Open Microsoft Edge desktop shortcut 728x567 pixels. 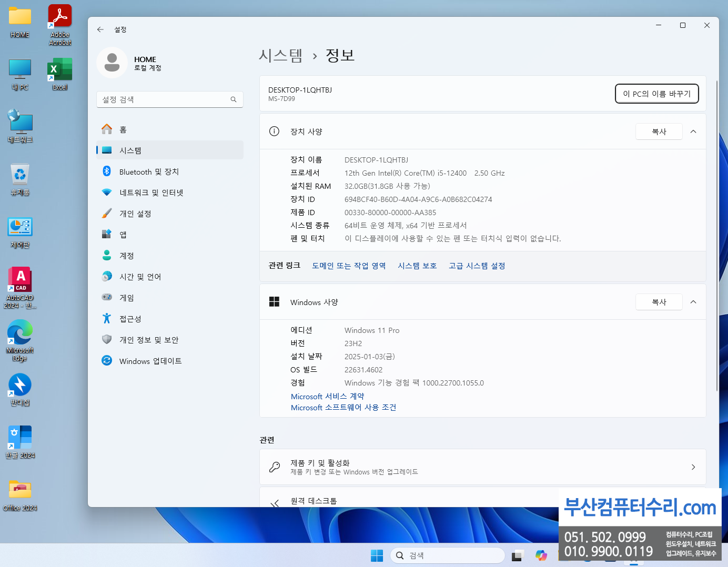(x=20, y=340)
